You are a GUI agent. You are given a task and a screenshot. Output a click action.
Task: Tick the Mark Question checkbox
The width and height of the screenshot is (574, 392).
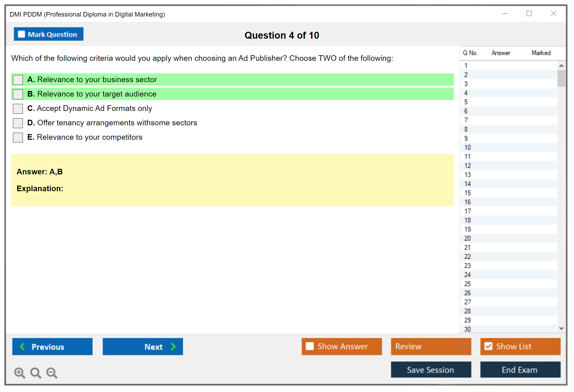click(x=21, y=34)
